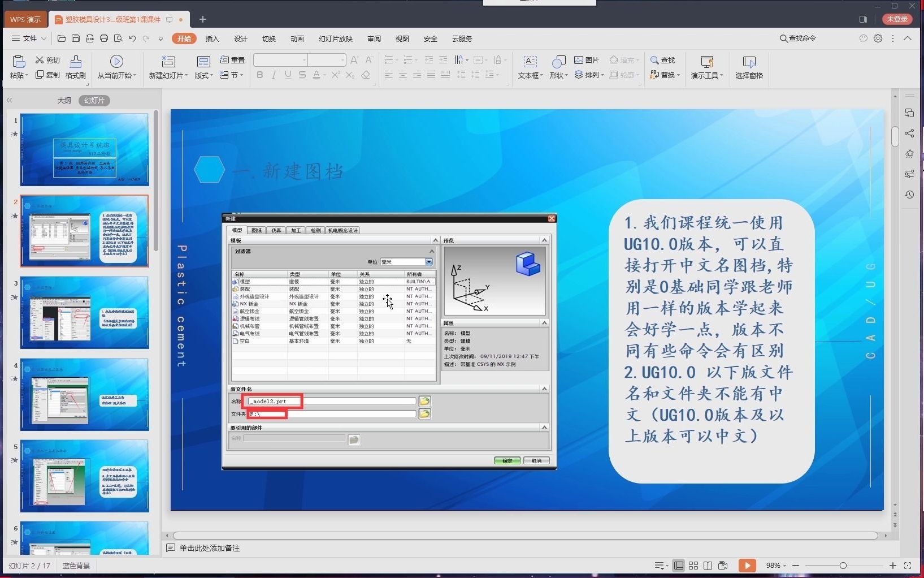The width and height of the screenshot is (924, 578).
Task: Click the Paste clipboard icon
Action: coord(19,61)
